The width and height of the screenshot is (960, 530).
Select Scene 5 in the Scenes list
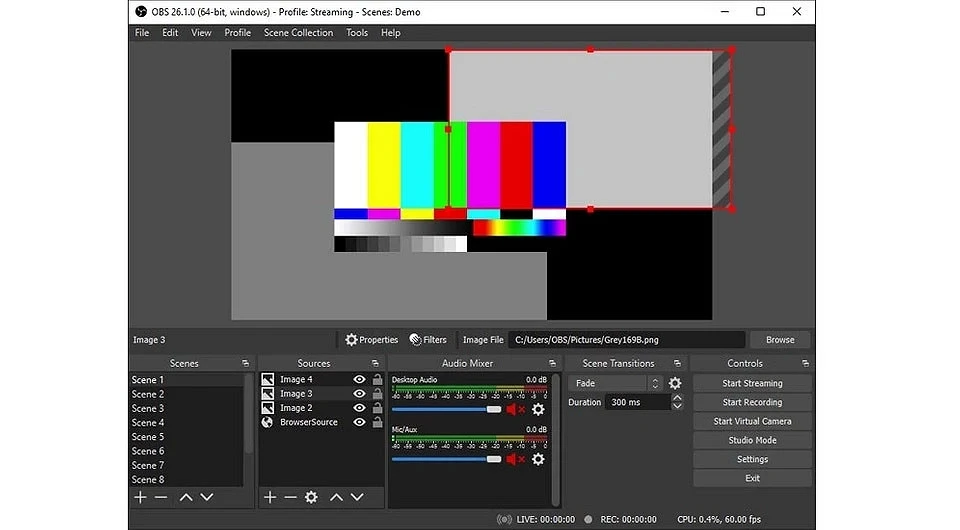[x=148, y=437]
